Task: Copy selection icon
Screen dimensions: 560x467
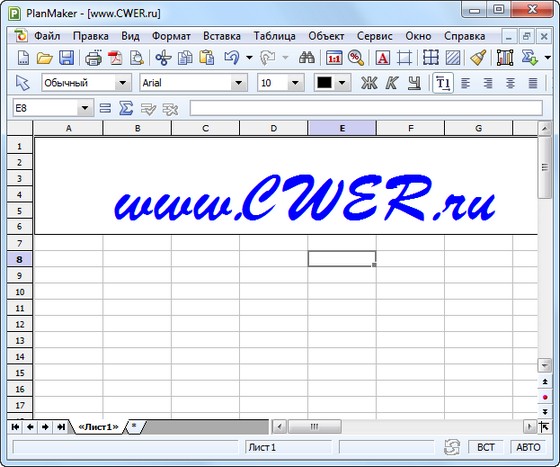Action: point(185,57)
